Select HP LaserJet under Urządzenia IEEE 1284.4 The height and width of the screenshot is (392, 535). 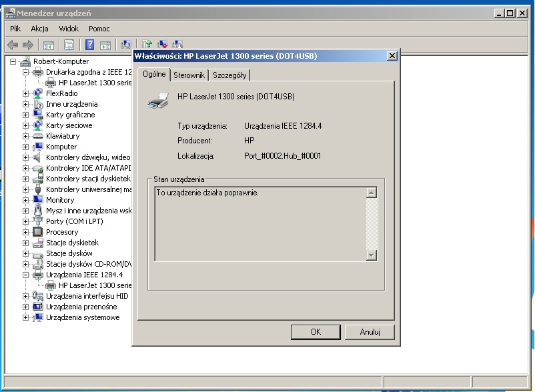[95, 285]
